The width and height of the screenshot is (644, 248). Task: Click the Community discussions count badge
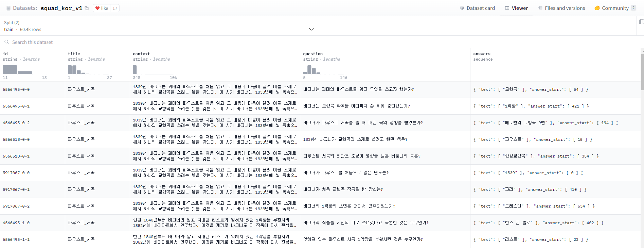click(x=633, y=8)
